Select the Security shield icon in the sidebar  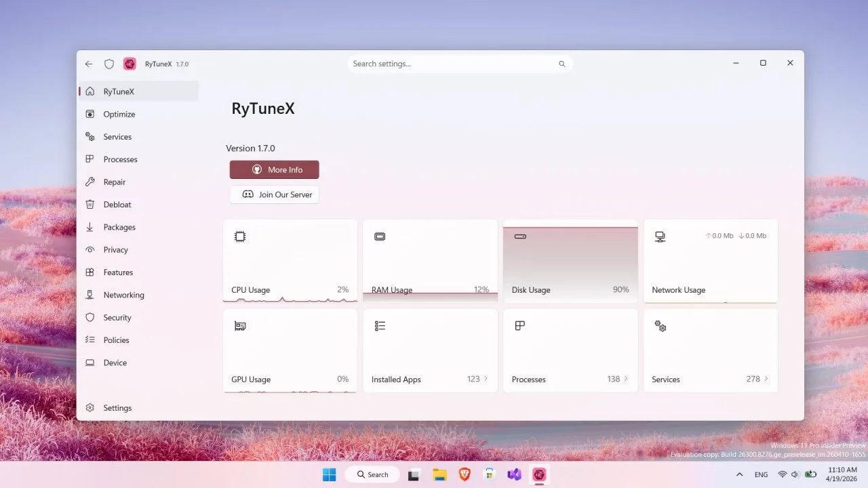[x=90, y=318]
